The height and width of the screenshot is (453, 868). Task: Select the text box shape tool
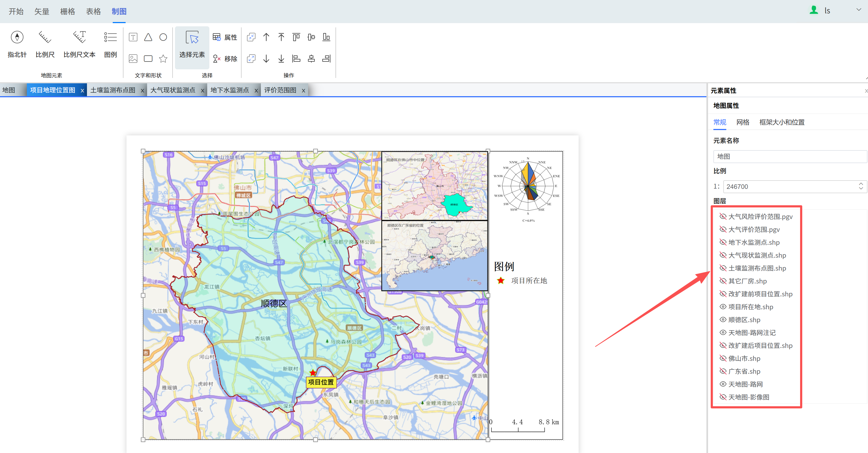[x=133, y=37]
